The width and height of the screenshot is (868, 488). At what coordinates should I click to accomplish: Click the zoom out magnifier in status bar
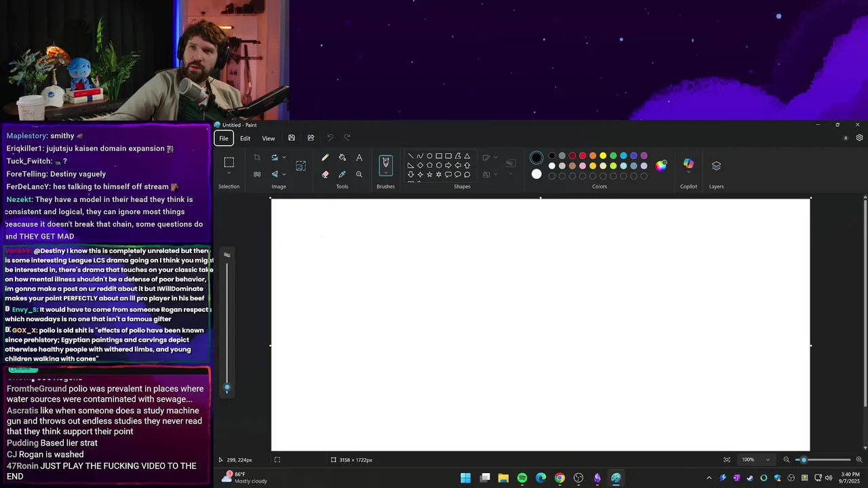787,460
